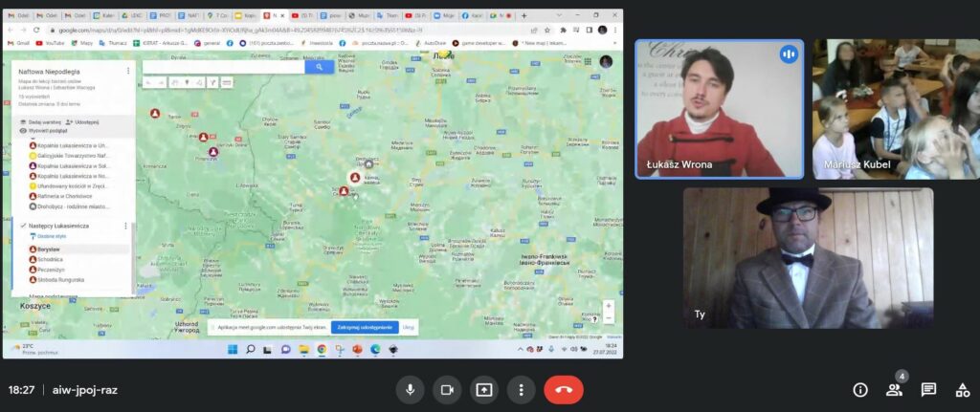This screenshot has height=412, width=980.
Task: Select Borysław in the layer list
Action: tap(51, 249)
